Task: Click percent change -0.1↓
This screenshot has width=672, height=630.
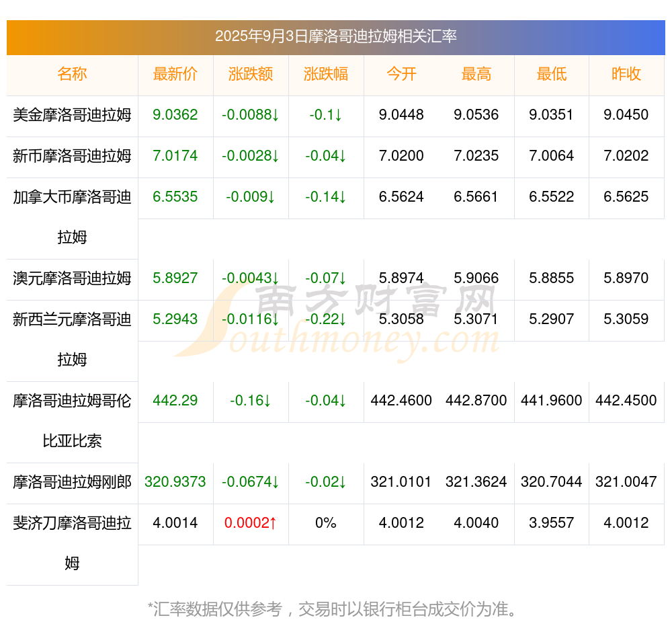Action: click(326, 115)
